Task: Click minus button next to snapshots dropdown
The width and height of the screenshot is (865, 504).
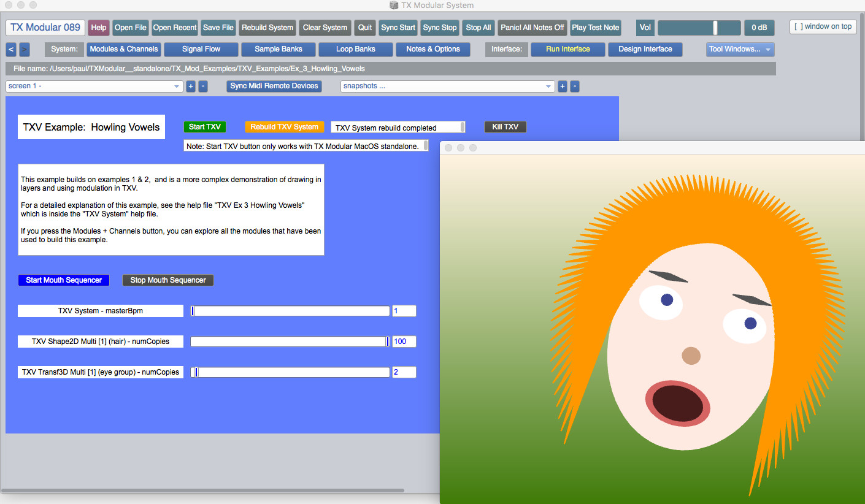Action: coord(575,86)
